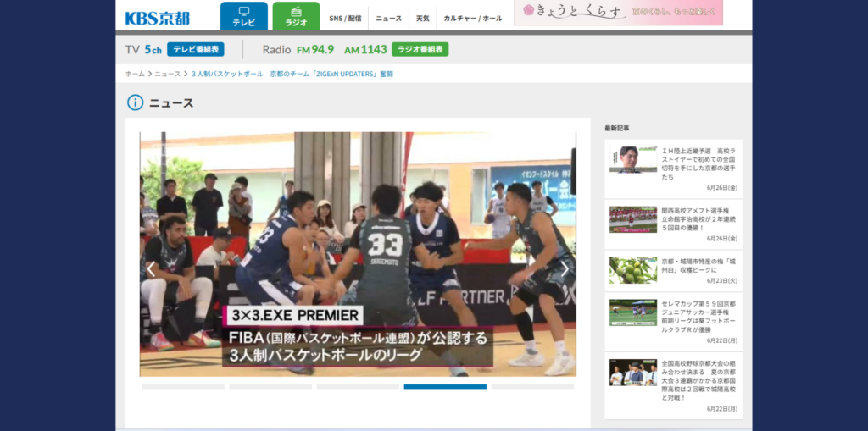868x431 pixels.
Task: Open the セレマカップ第５９回 article headline
Action: (x=698, y=317)
